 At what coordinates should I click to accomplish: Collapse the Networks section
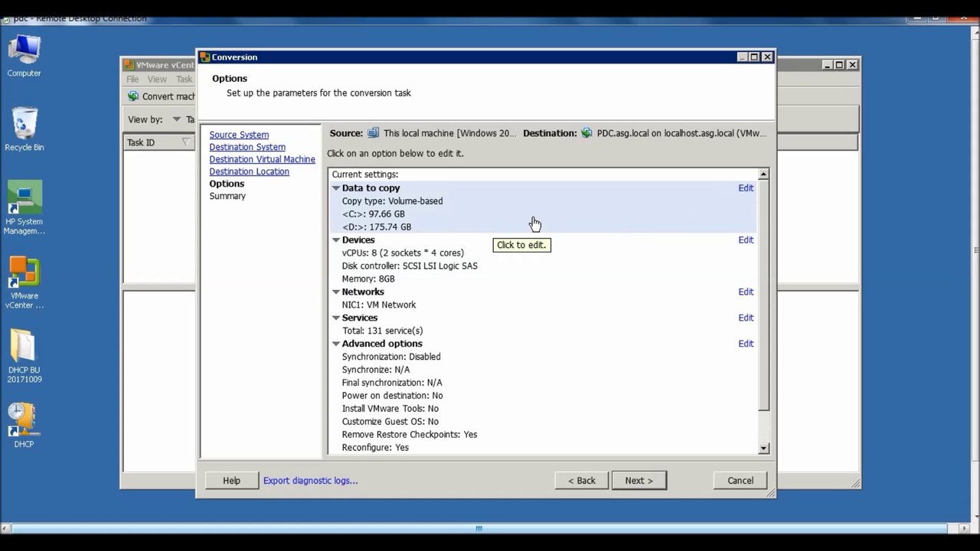click(x=335, y=292)
